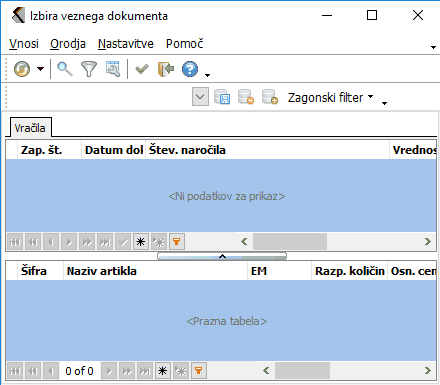Viewport: 440px width, 385px height.
Task: Expand the main toolbar overflow arrow
Action: point(207,75)
